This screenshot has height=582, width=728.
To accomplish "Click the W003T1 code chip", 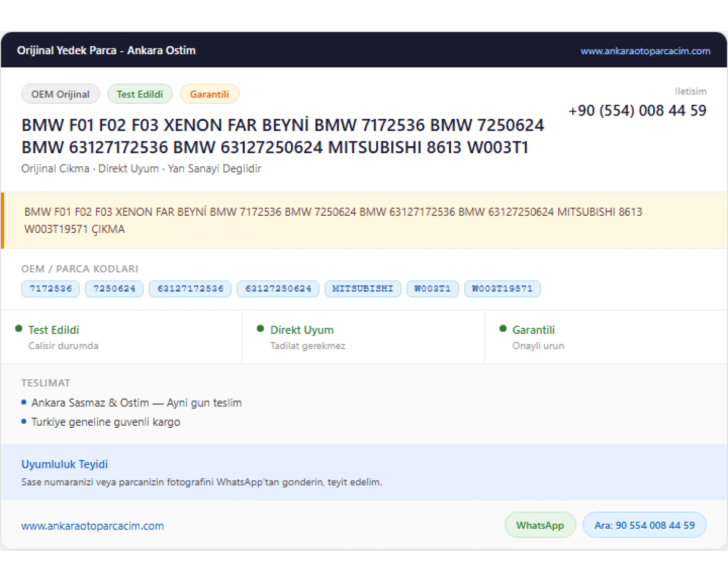I will click(432, 289).
